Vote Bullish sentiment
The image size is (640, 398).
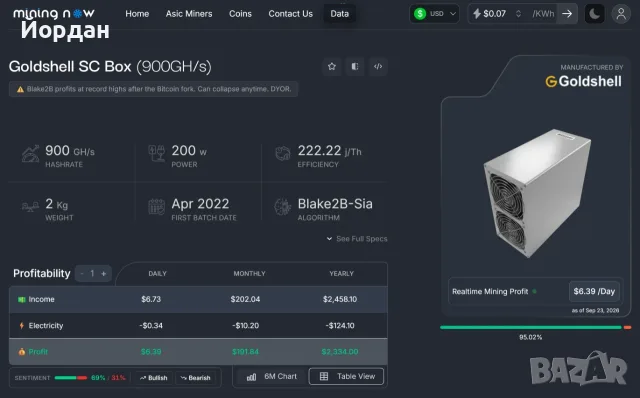click(x=153, y=378)
